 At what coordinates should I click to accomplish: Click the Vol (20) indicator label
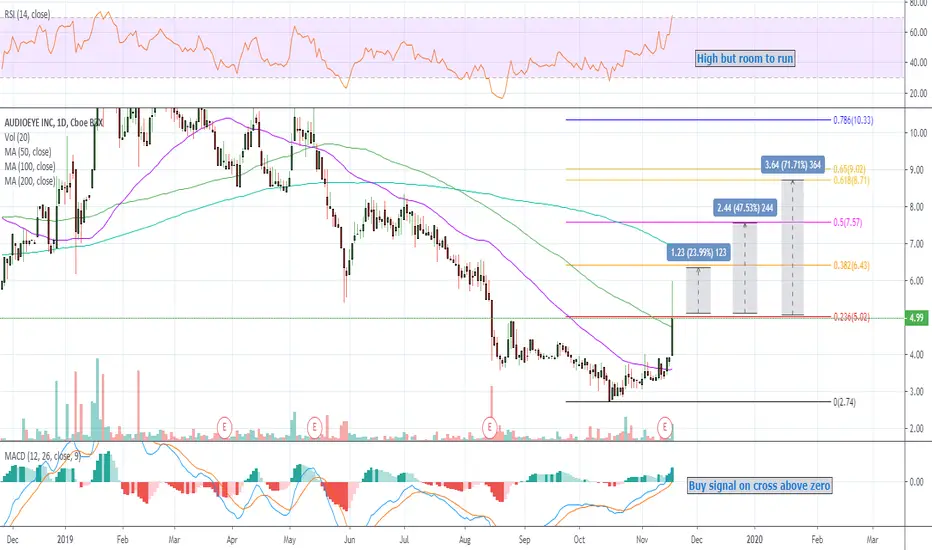click(x=17, y=137)
